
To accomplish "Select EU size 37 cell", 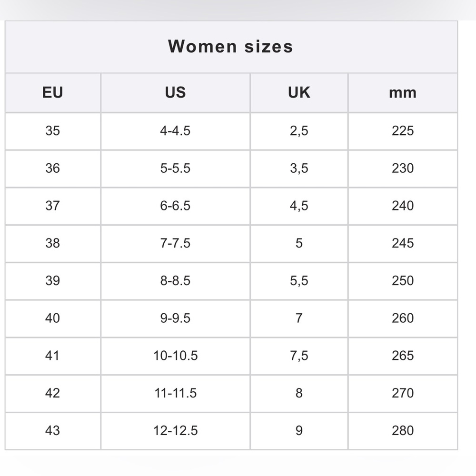I will [x=52, y=206].
